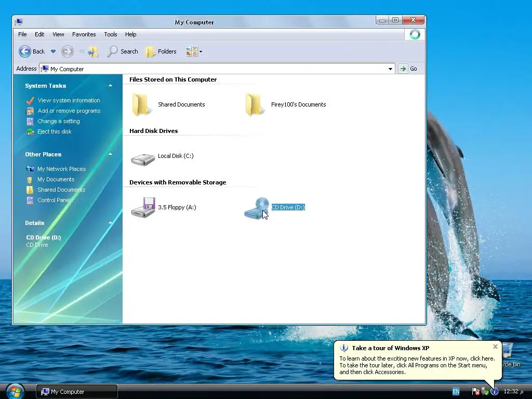Click the 'Local Disk (C:)' label
532x399 pixels.
pyautogui.click(x=176, y=156)
